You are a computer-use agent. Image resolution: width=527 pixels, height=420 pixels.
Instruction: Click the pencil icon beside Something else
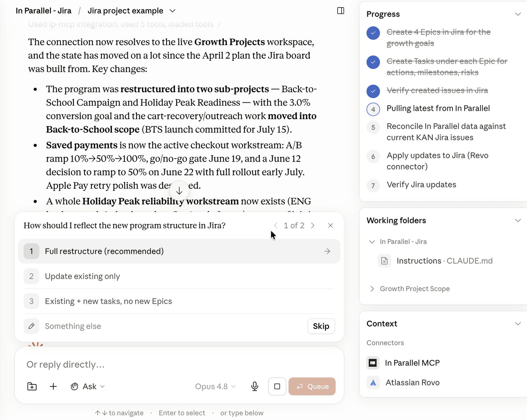[x=32, y=326]
